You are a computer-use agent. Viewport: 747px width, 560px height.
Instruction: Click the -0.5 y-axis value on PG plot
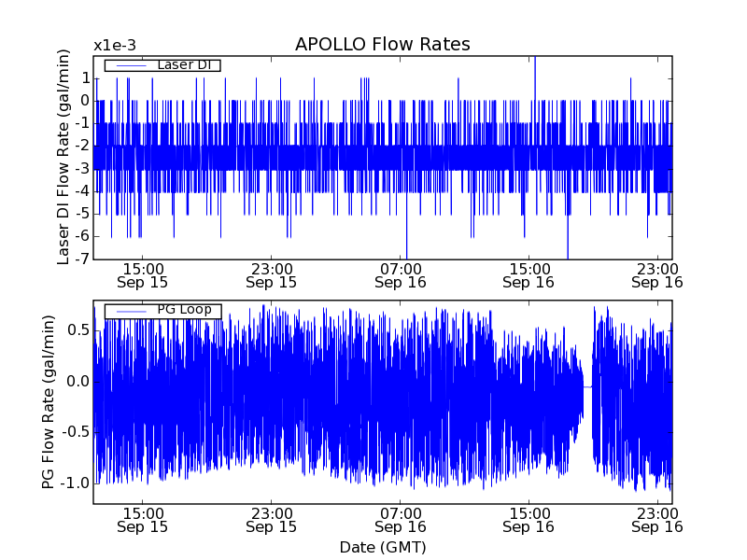tap(75, 432)
